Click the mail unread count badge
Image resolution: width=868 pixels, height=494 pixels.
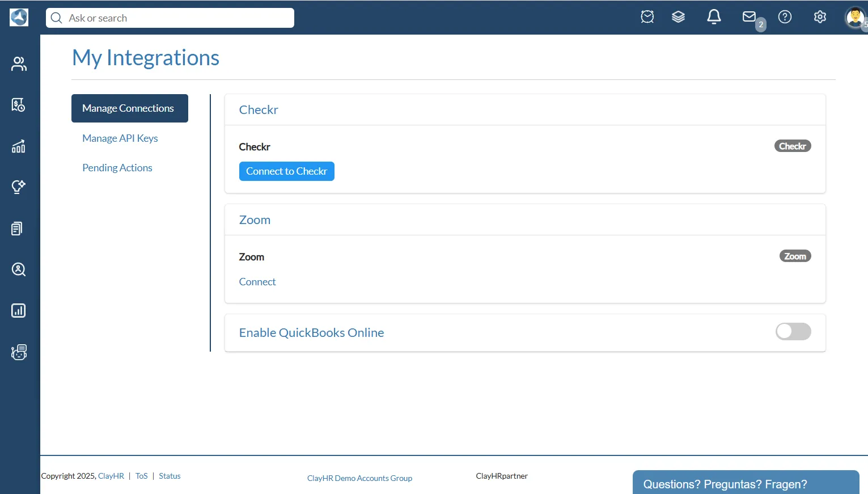(761, 24)
